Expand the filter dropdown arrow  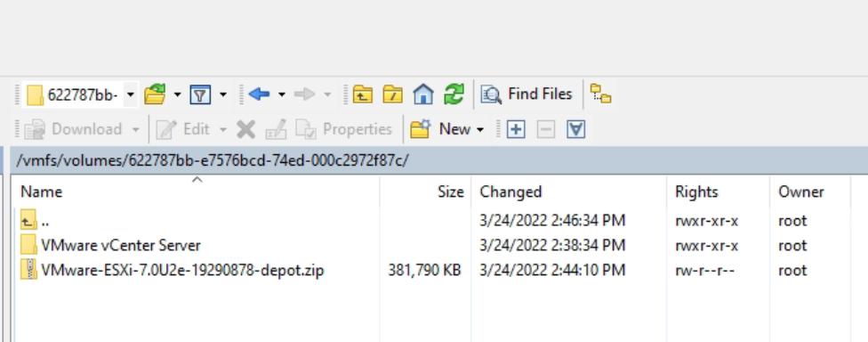(223, 94)
